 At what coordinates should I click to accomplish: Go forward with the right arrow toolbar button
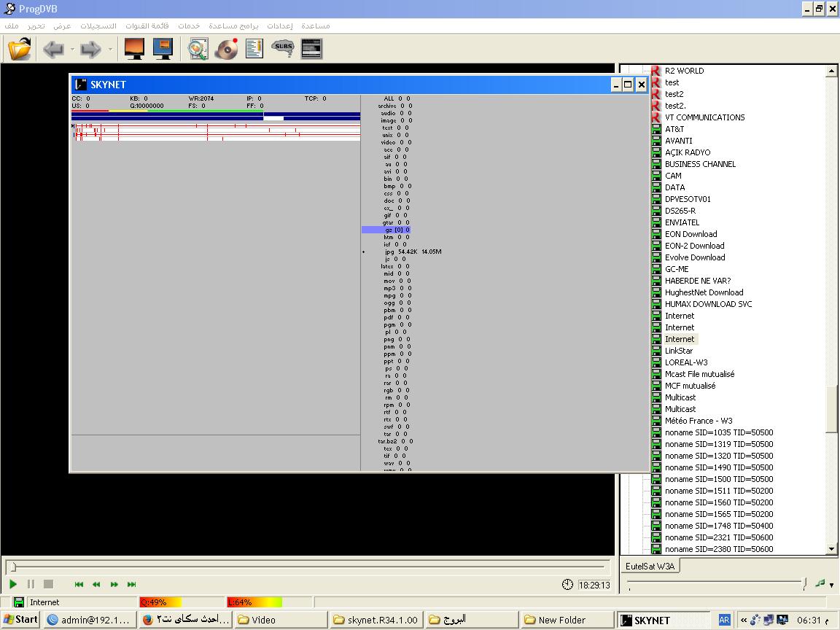[91, 50]
